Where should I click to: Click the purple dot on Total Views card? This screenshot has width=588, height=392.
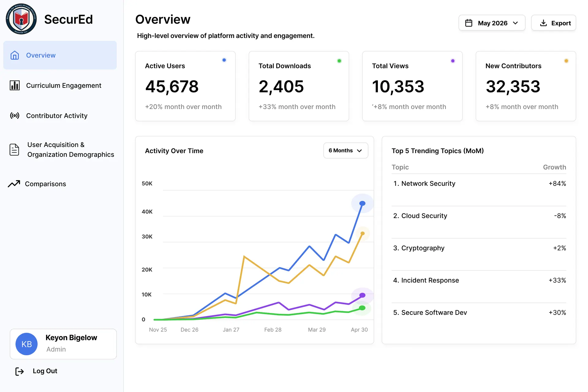[x=453, y=61]
